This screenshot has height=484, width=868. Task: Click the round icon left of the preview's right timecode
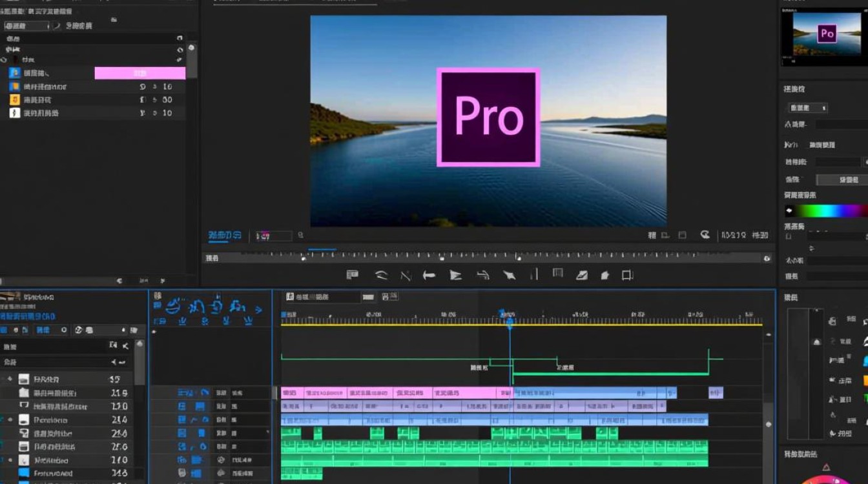[705, 236]
